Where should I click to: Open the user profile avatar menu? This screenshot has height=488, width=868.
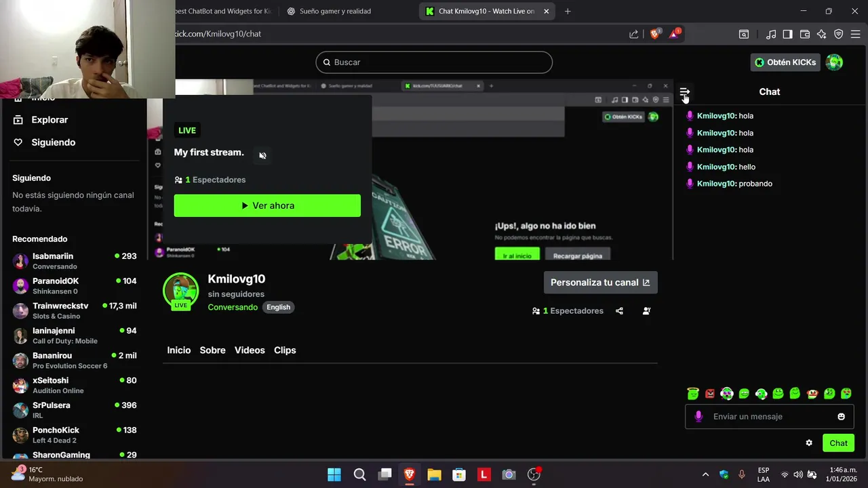pyautogui.click(x=834, y=62)
